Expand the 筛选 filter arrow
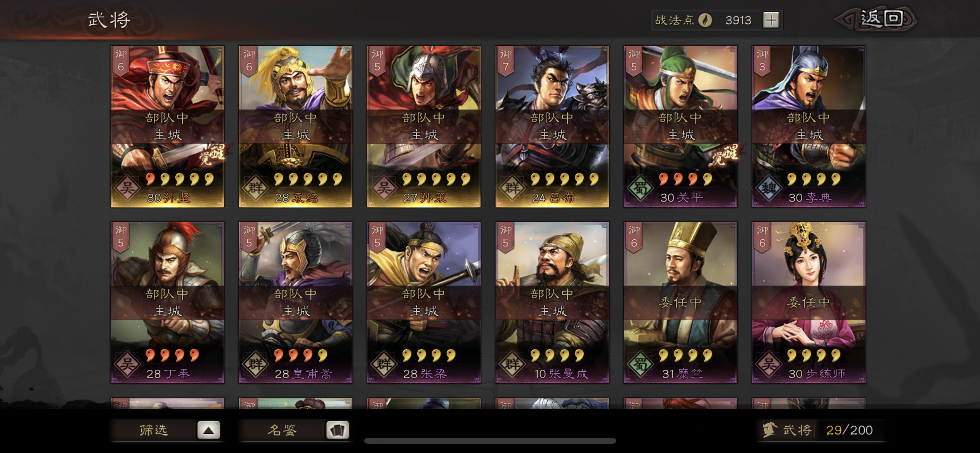The height and width of the screenshot is (453, 980). click(209, 430)
